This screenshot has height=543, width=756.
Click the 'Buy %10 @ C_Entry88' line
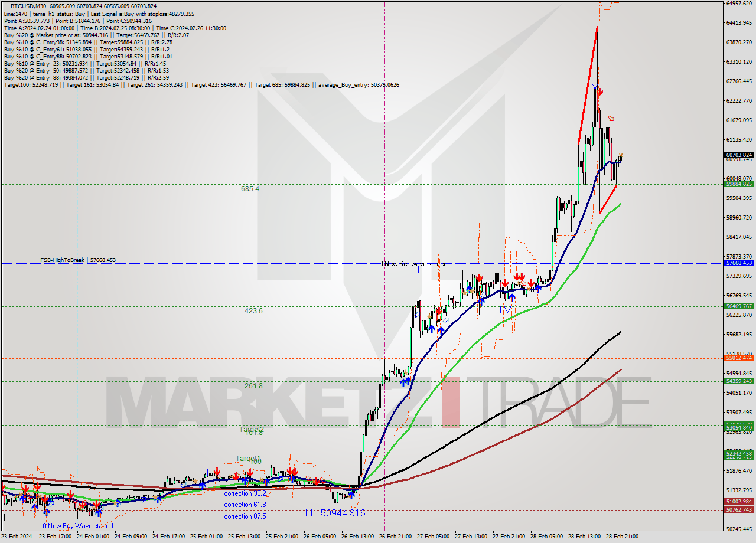88,56
